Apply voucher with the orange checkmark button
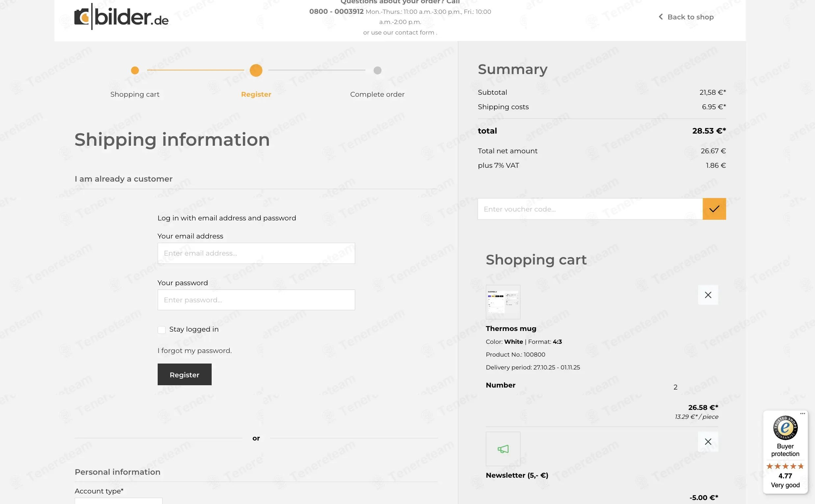The width and height of the screenshot is (815, 504). (714, 209)
